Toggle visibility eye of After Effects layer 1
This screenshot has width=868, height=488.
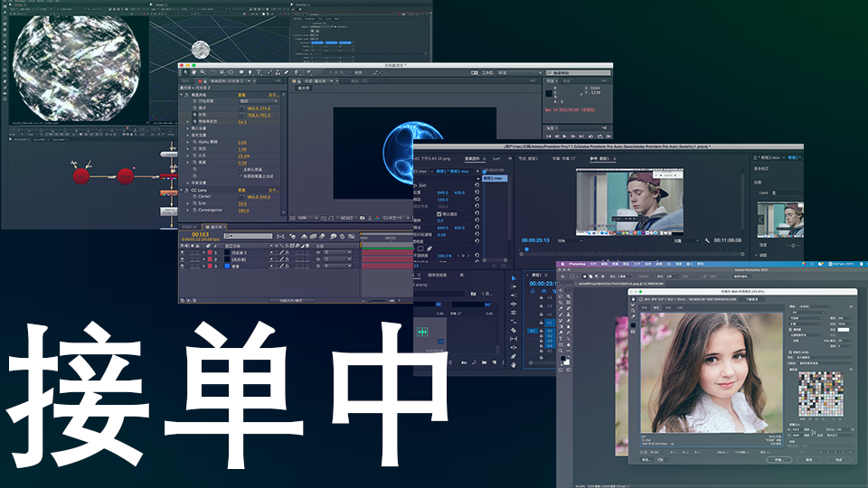182,252
